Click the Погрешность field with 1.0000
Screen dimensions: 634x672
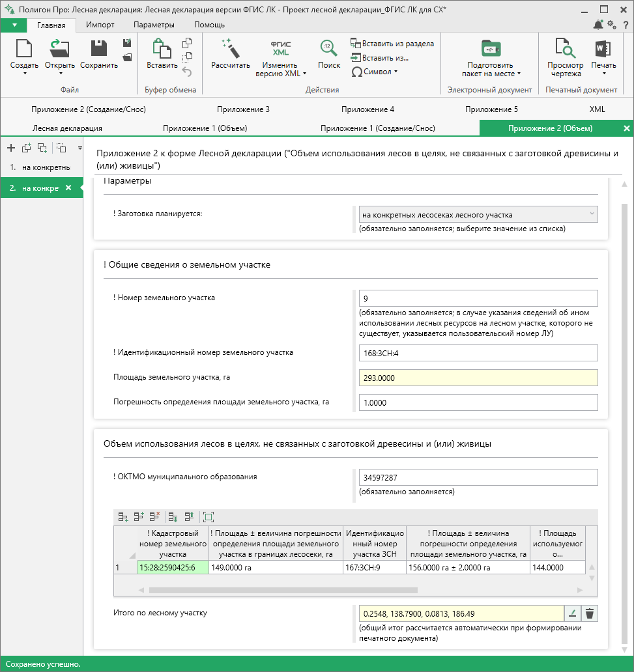click(x=478, y=403)
